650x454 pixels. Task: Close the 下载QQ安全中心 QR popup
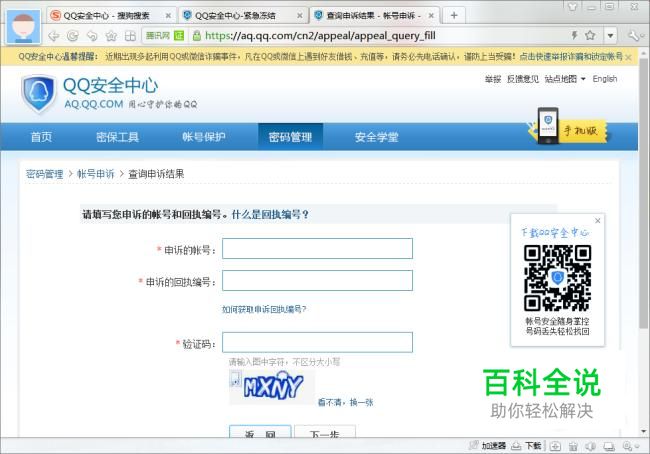pos(598,221)
